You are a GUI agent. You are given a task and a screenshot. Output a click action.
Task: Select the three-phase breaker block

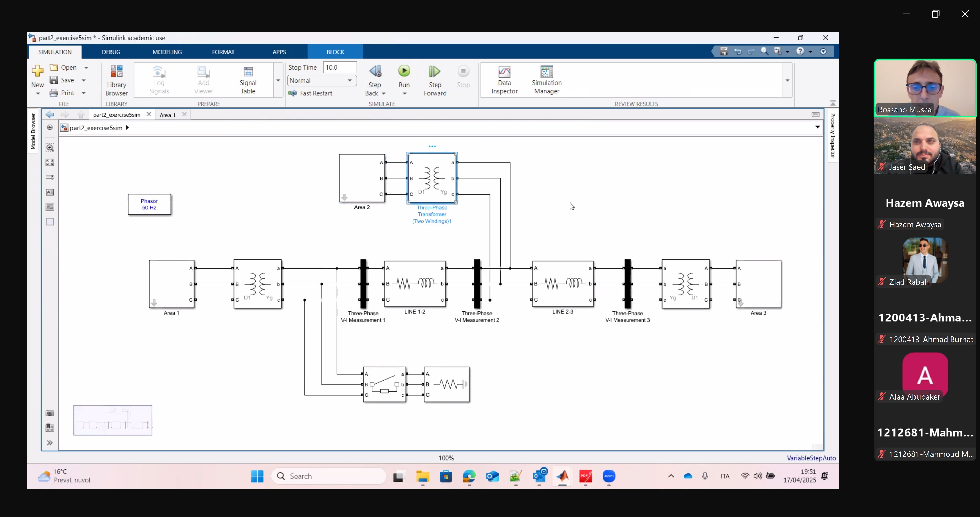385,384
